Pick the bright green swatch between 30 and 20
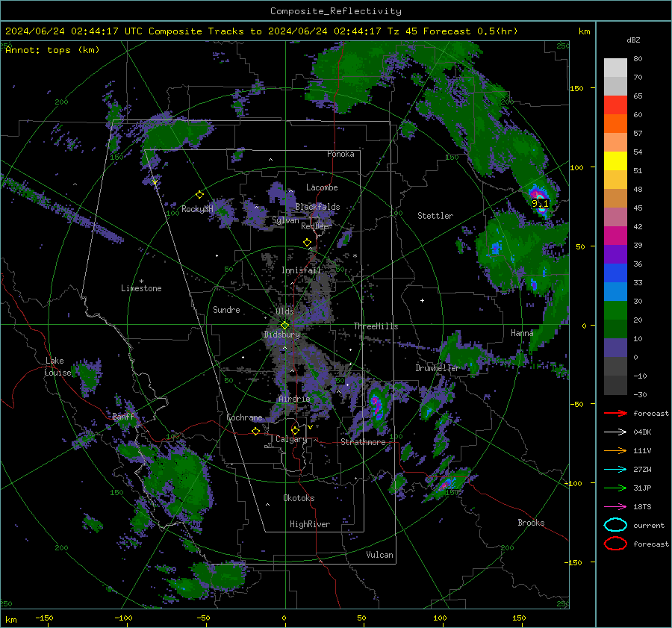 tap(615, 310)
